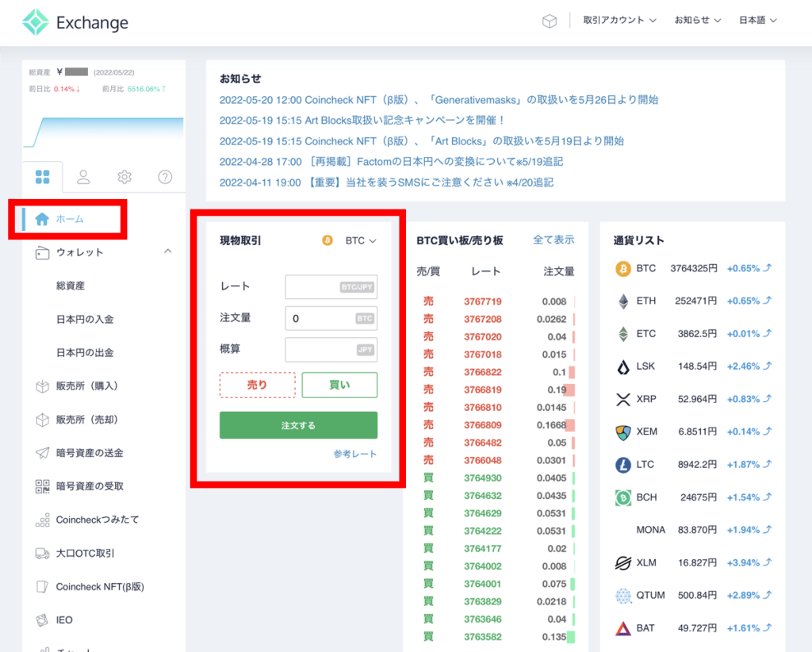
Task: Open Factom JPY conversion announcement
Action: [x=391, y=162]
